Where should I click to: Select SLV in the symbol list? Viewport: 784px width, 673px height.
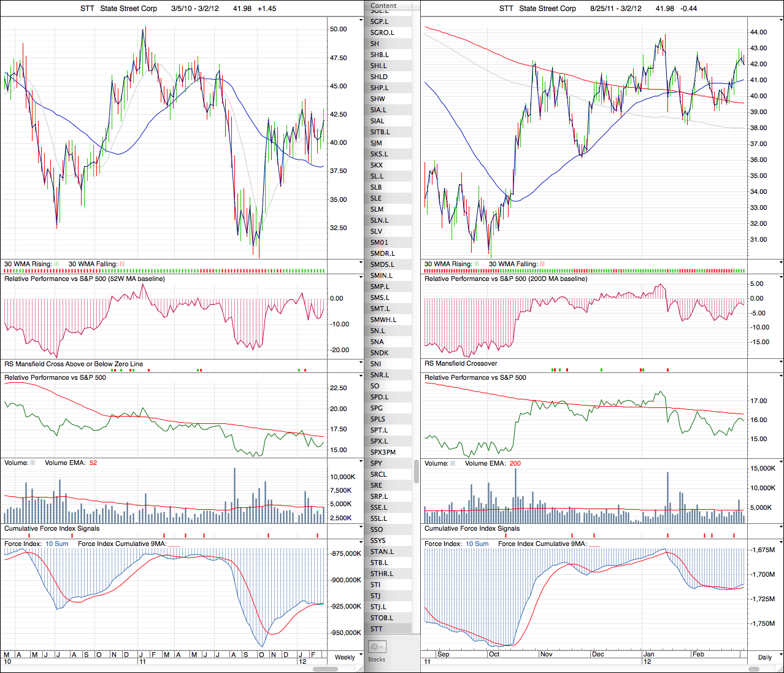coord(376,231)
